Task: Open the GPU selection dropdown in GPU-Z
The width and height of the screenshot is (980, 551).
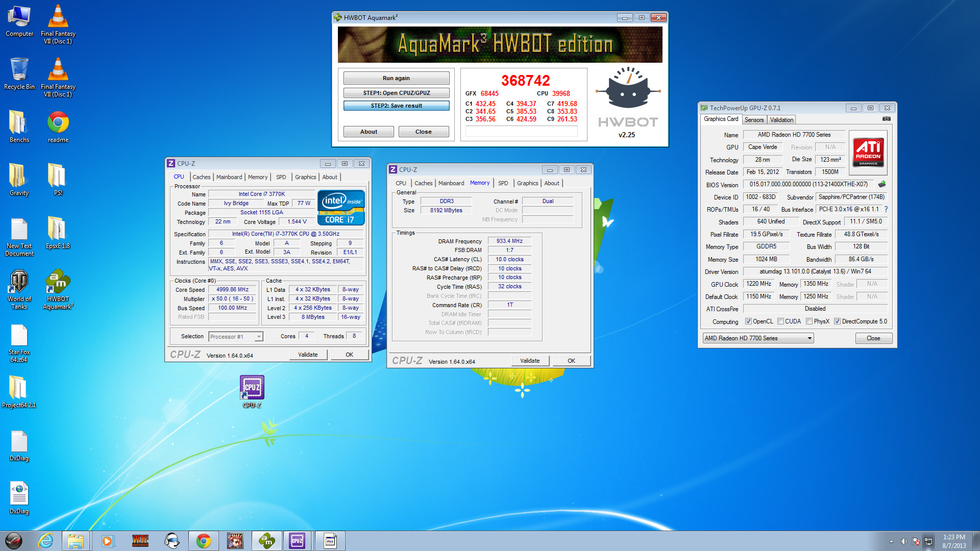Action: tap(758, 338)
